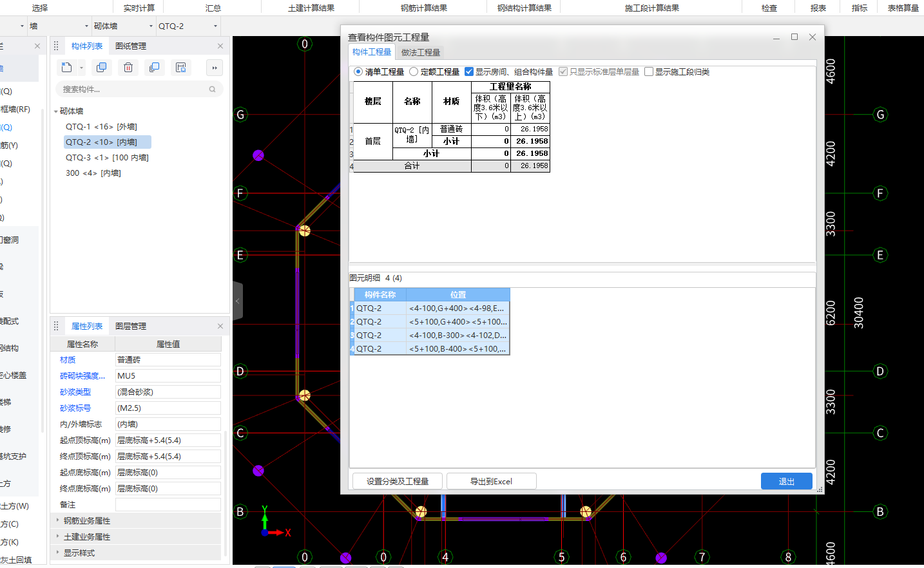Click the dialog resize grip corner
924x568 pixels.
pos(820,490)
